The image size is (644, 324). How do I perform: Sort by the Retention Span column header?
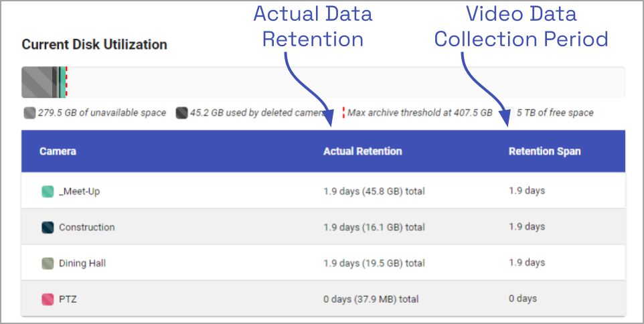point(544,151)
